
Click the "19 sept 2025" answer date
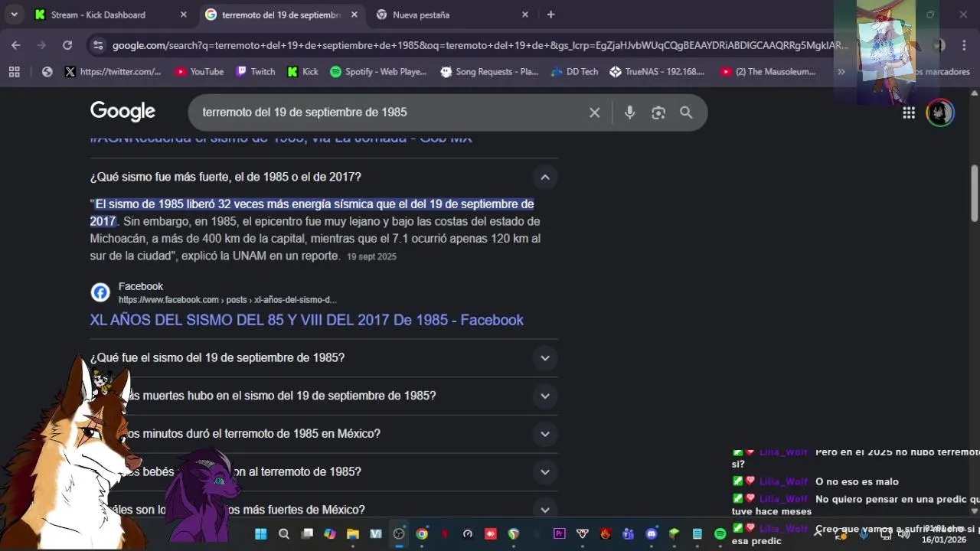[x=371, y=257]
